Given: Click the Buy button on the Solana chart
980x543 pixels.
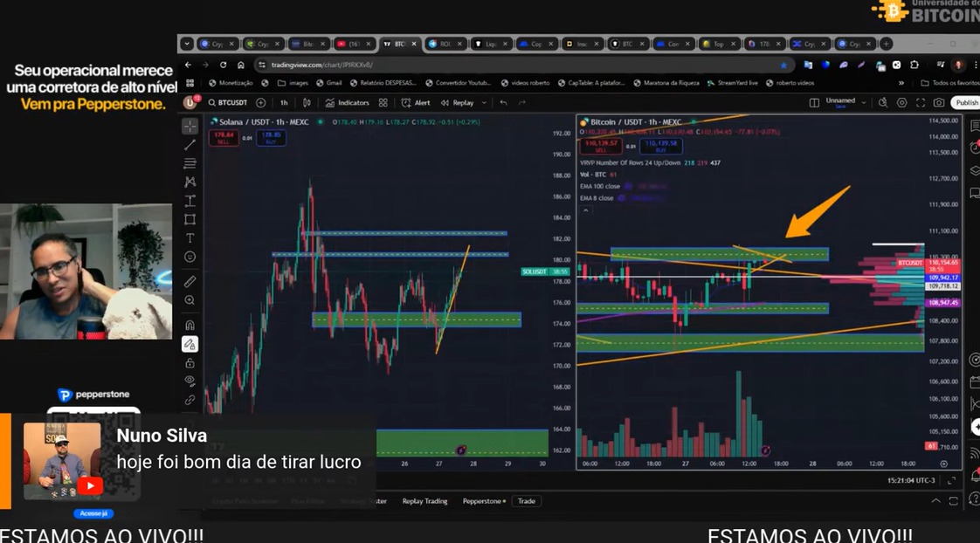Looking at the screenshot, I should pyautogui.click(x=273, y=138).
